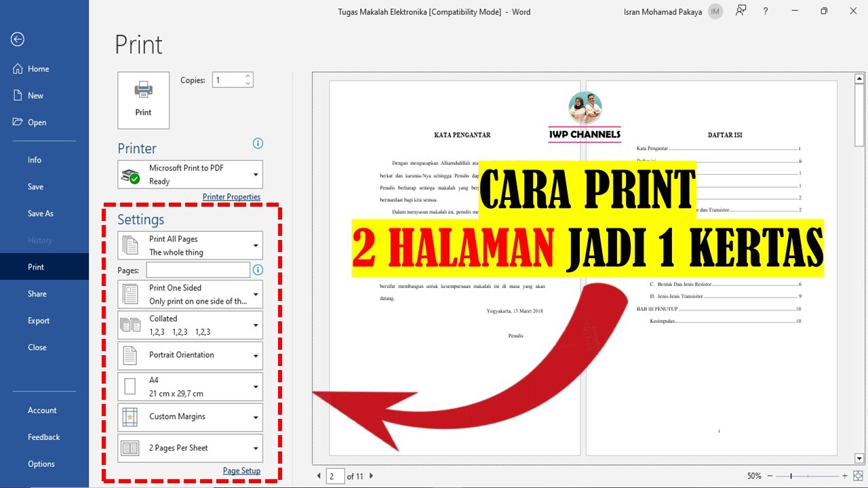Click the Zoom to Page icon
This screenshot has height=488, width=868.
tap(858, 476)
